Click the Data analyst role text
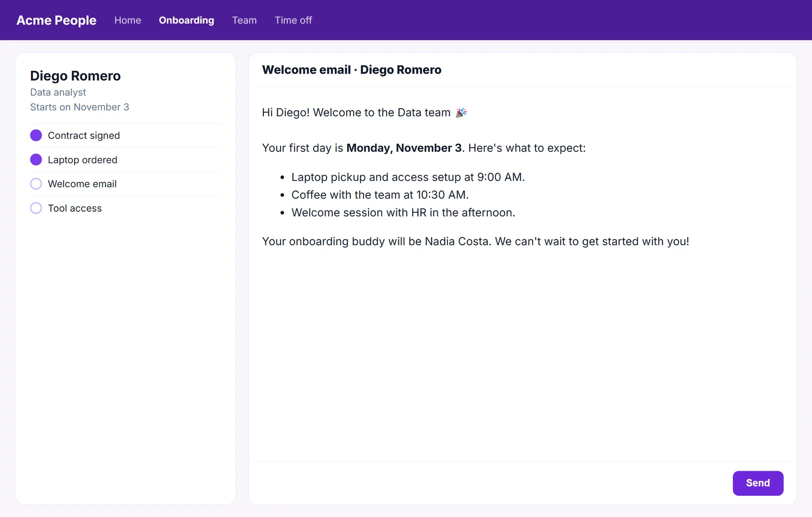 pyautogui.click(x=58, y=92)
